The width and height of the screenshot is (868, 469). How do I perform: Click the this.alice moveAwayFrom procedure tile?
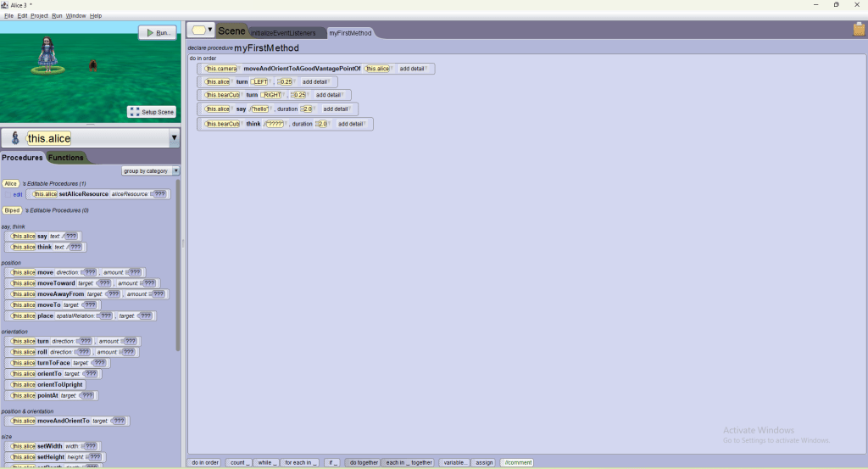tap(86, 294)
